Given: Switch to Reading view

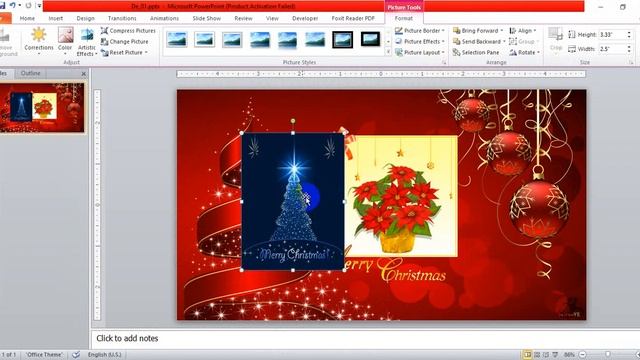Looking at the screenshot, I should [x=546, y=355].
